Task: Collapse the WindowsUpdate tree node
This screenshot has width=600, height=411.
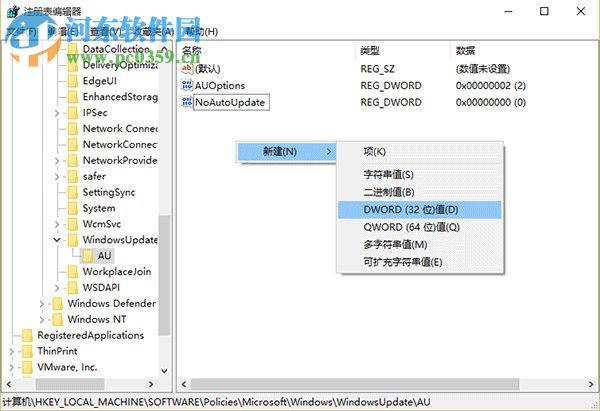Action: 57,240
